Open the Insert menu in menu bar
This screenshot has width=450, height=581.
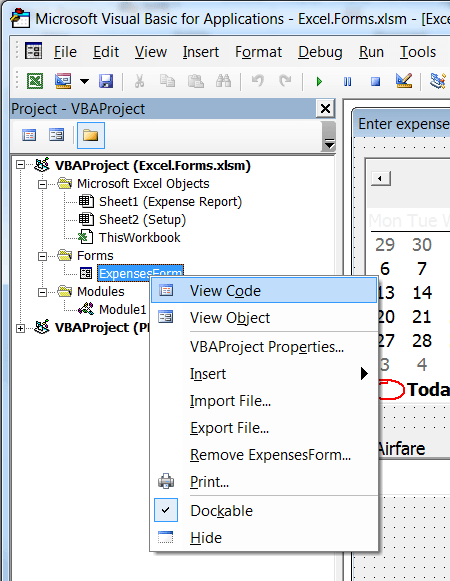click(201, 52)
